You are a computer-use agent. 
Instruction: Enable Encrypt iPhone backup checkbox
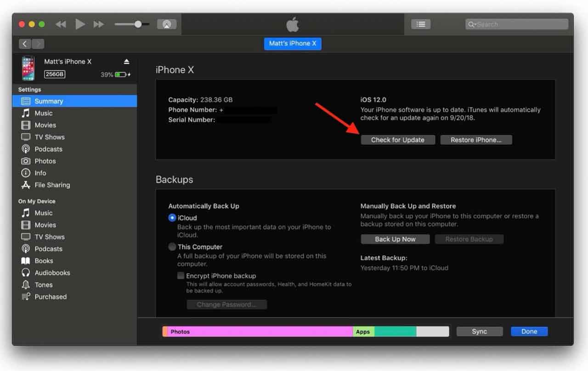pos(181,275)
